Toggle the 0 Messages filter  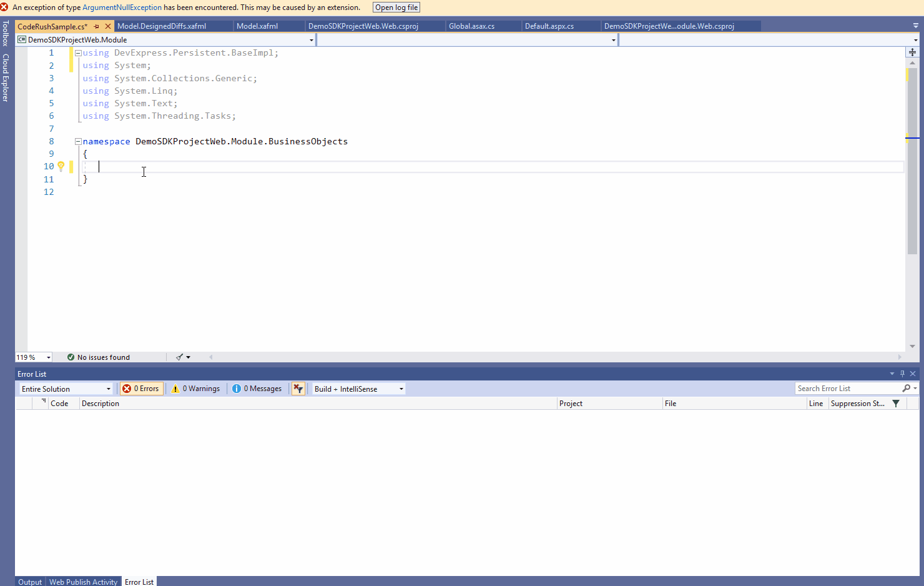[x=257, y=389]
